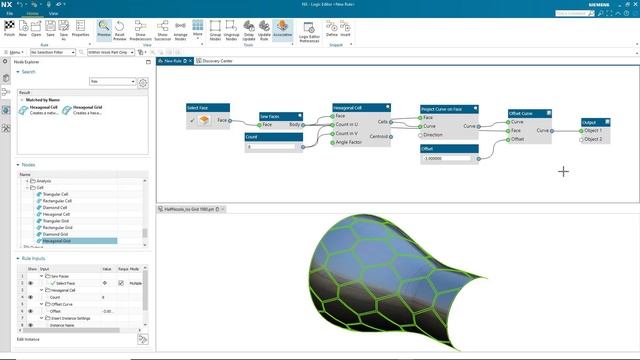Open the Within Work Part Only dropdown
The width and height of the screenshot is (640, 360).
pos(111,52)
